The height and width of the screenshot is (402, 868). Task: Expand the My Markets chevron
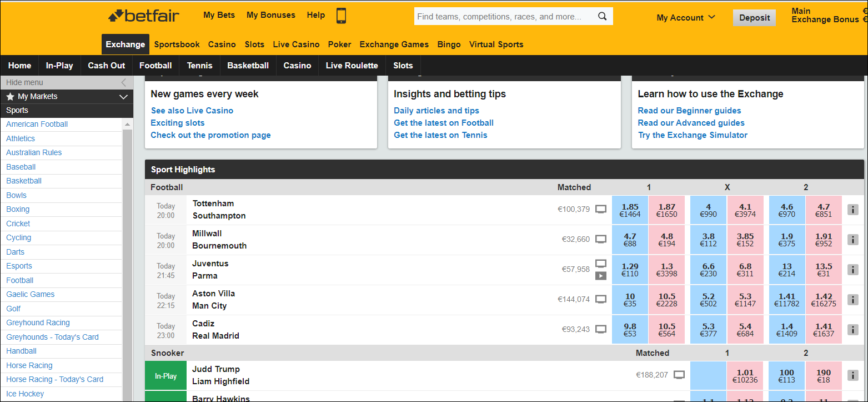(x=123, y=97)
